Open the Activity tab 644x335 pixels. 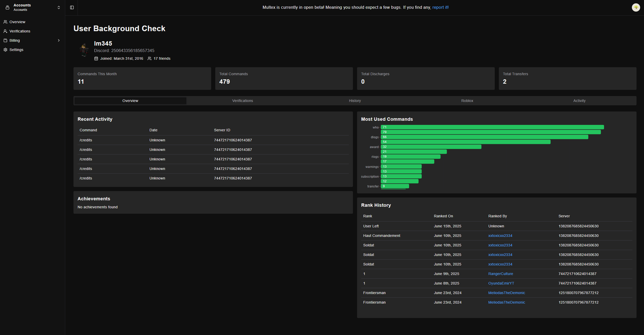click(579, 101)
